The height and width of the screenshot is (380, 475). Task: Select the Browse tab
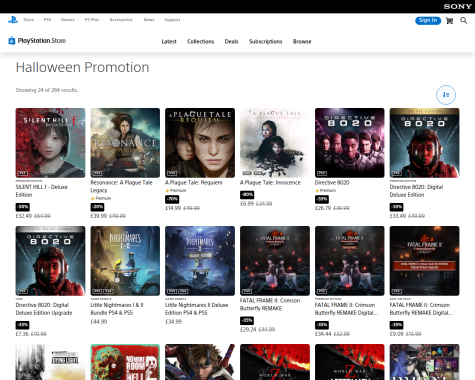(302, 42)
